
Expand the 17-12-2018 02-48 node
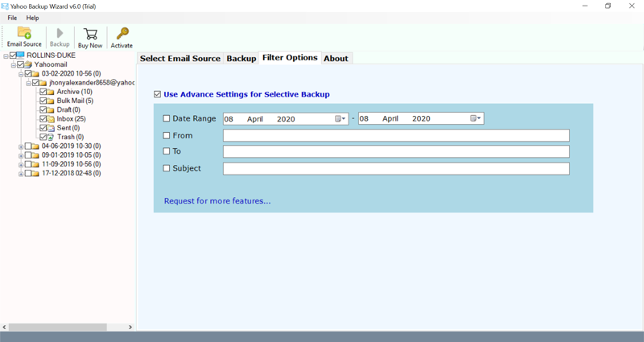point(21,173)
